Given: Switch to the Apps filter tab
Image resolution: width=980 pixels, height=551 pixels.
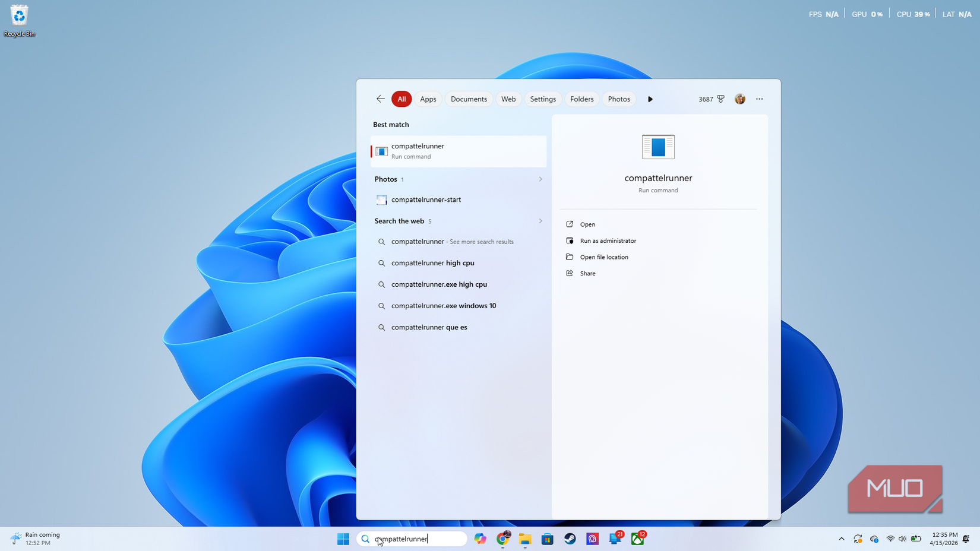Looking at the screenshot, I should 428,99.
